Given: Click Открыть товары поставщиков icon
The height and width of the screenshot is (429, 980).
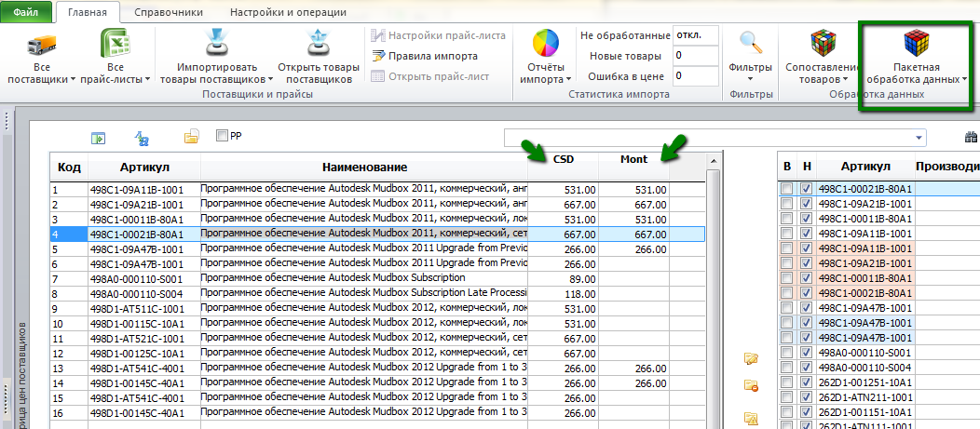Looking at the screenshot, I should (x=318, y=44).
